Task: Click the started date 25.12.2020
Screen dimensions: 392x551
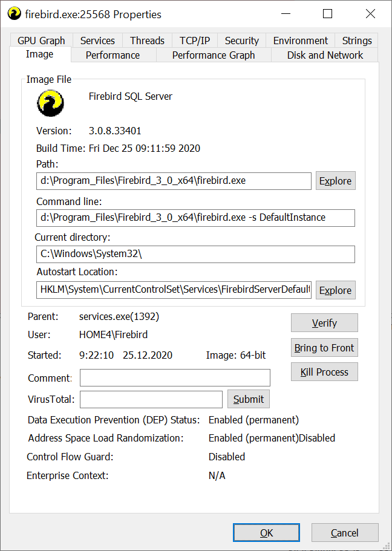Action: click(148, 355)
